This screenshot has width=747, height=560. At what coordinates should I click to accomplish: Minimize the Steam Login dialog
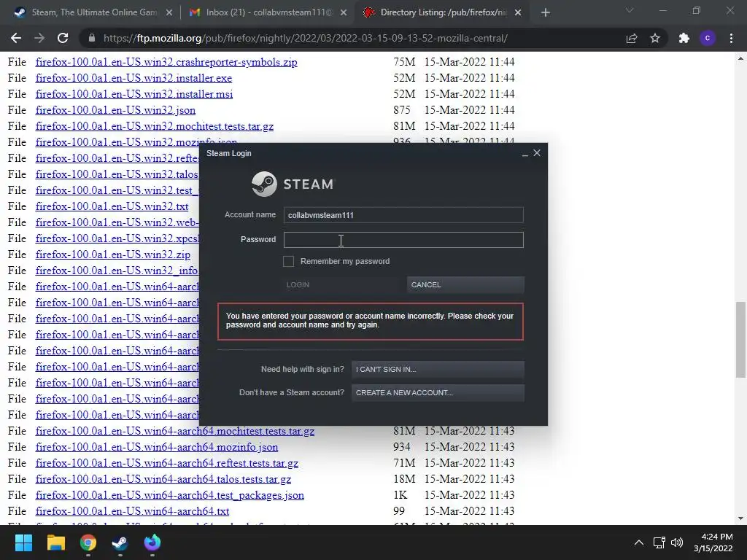525,153
